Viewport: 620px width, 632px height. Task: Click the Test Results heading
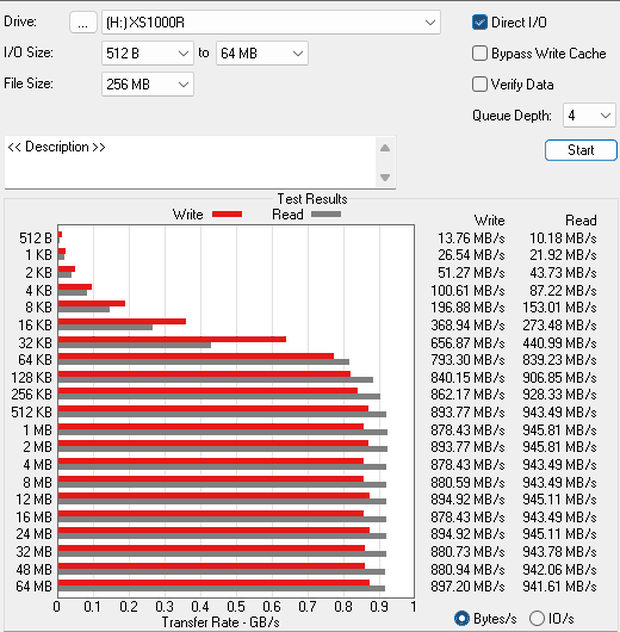[x=312, y=199]
